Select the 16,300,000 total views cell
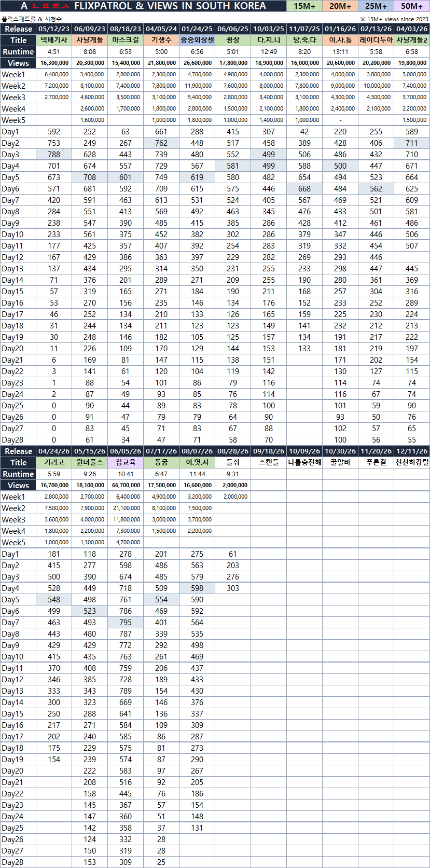430x868 pixels. pyautogui.click(x=54, y=63)
